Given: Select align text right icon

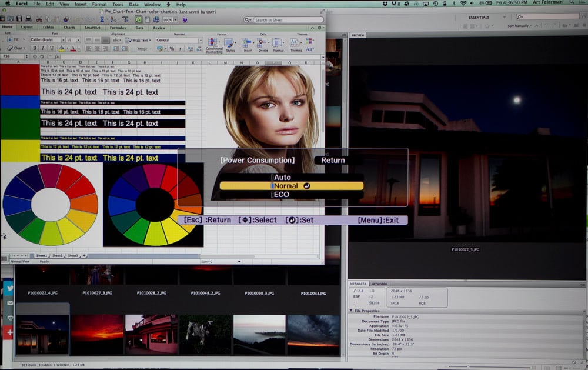Looking at the screenshot, I should coord(106,48).
